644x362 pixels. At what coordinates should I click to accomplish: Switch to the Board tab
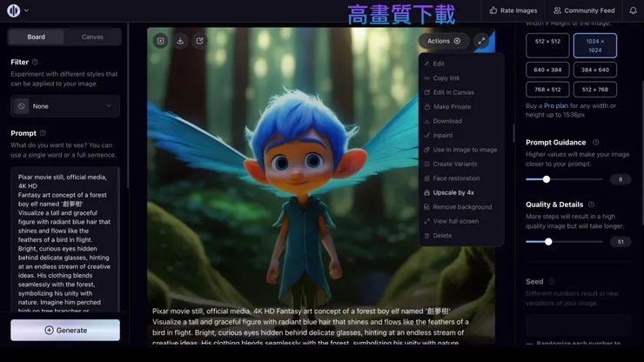(x=37, y=37)
